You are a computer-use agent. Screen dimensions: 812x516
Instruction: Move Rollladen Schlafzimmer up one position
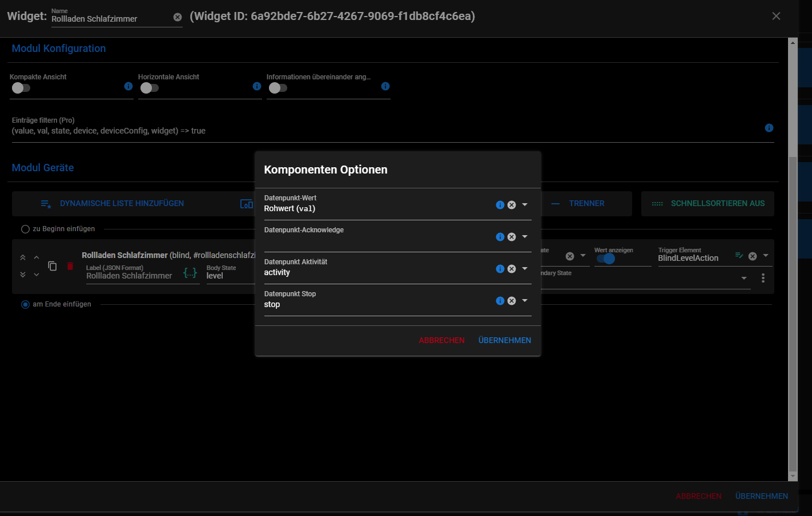[x=37, y=257]
